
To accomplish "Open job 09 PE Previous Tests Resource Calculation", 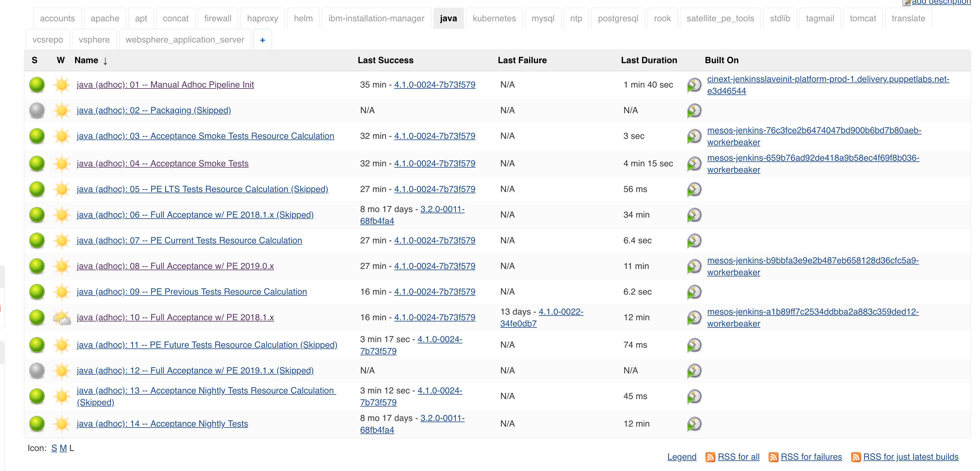I will 191,292.
